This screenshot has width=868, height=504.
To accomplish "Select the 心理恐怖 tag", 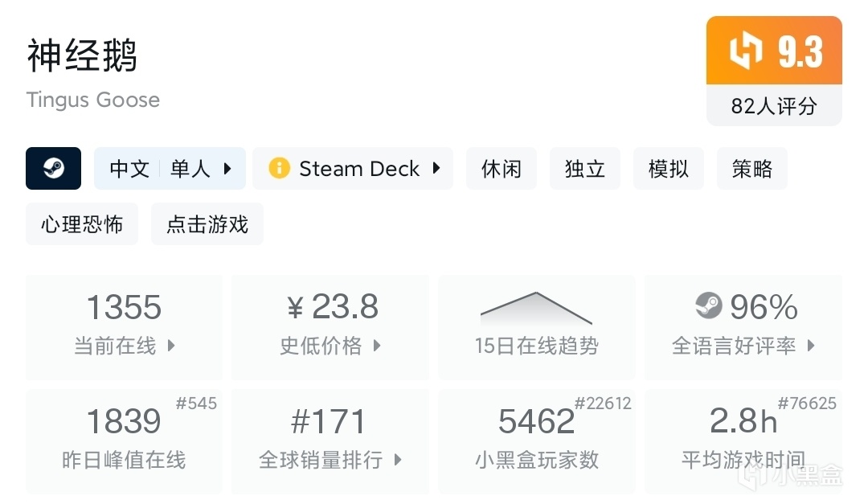I will (82, 224).
